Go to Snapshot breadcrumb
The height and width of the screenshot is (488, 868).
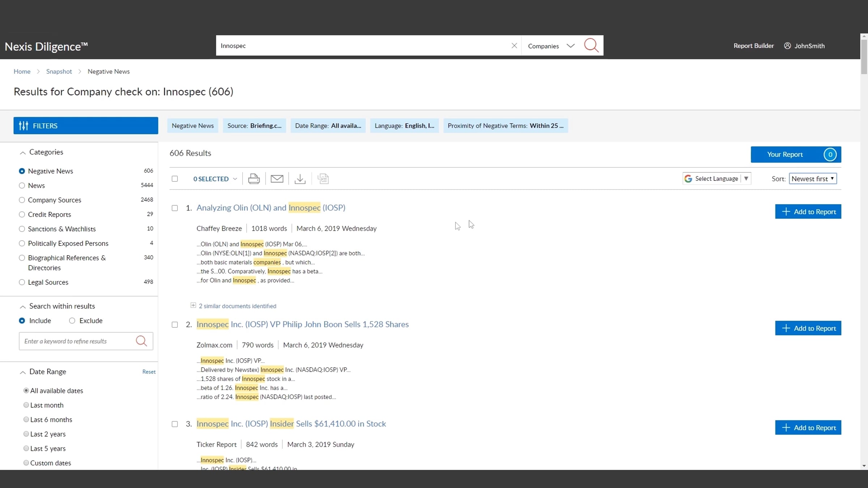[x=59, y=72]
